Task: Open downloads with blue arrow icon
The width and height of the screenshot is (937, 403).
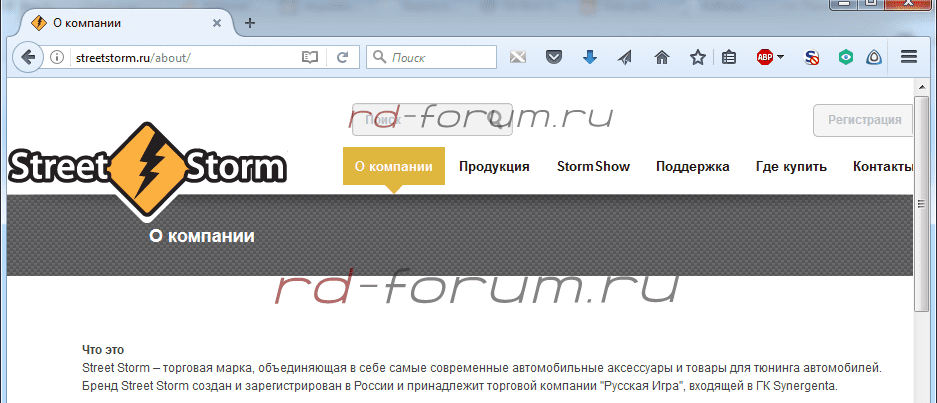Action: (590, 57)
